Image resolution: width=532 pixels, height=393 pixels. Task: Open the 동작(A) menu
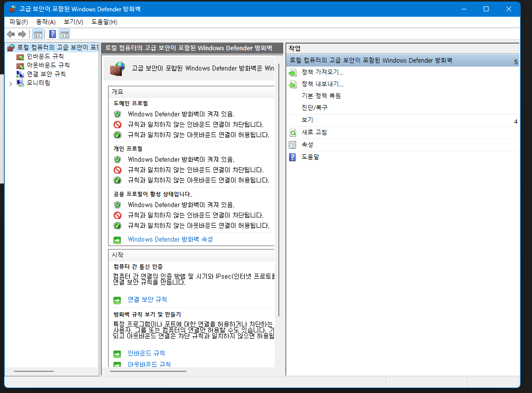(x=46, y=22)
